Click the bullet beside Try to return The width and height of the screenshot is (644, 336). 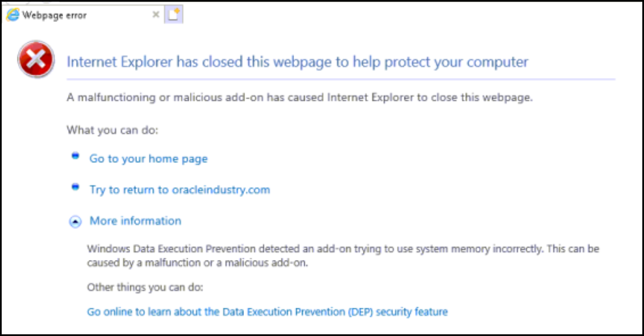pos(75,187)
